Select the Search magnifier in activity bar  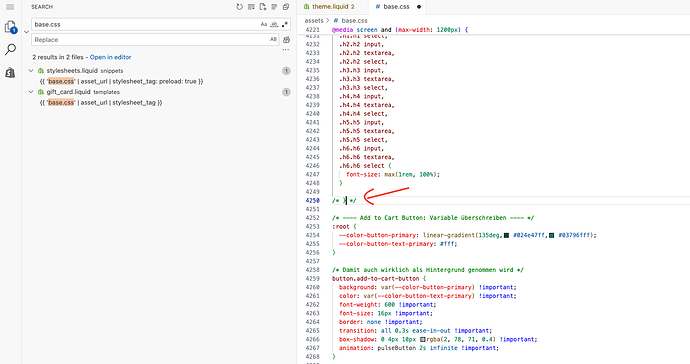point(10,49)
